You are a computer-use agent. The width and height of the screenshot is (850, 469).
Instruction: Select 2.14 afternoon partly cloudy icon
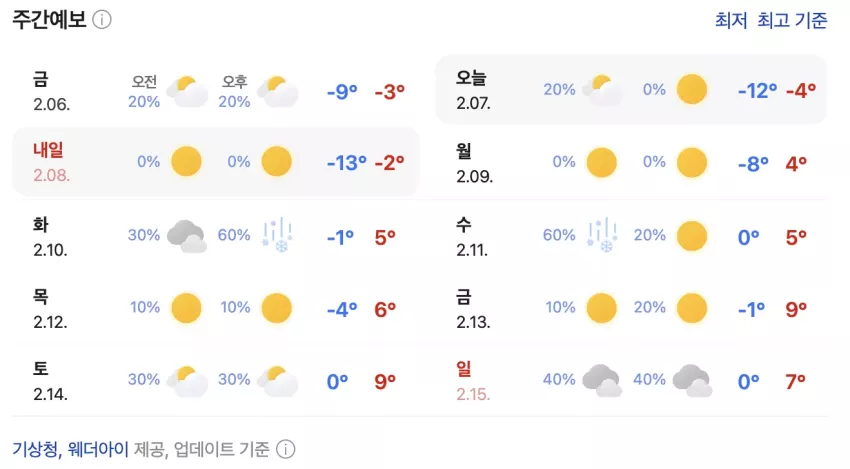point(278,381)
